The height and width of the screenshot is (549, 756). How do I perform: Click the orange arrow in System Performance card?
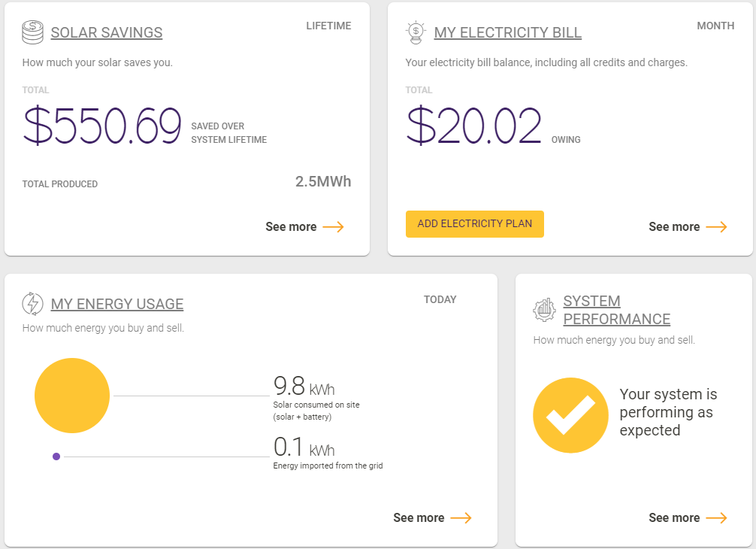coord(716,517)
